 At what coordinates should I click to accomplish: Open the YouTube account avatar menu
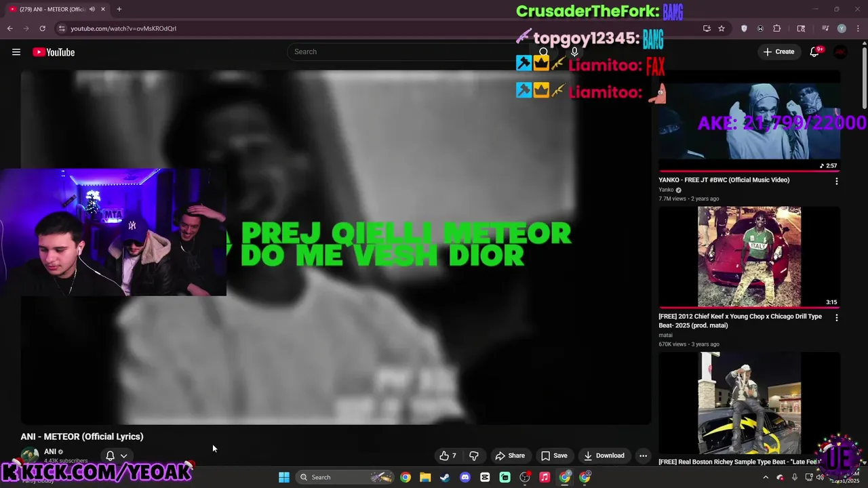[x=840, y=52]
